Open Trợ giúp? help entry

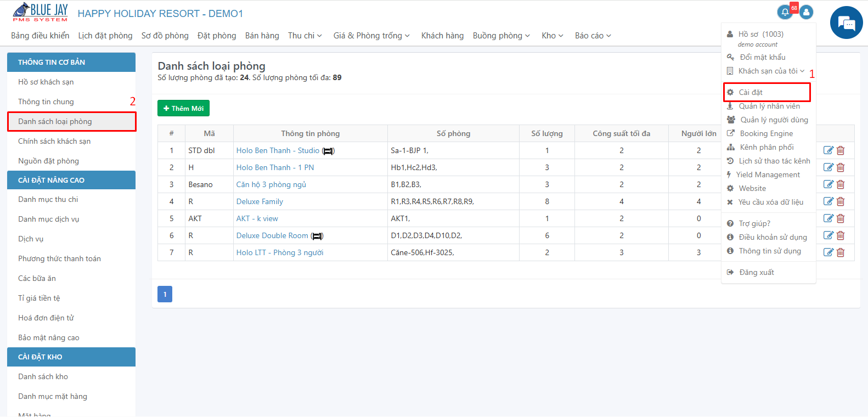coord(754,223)
